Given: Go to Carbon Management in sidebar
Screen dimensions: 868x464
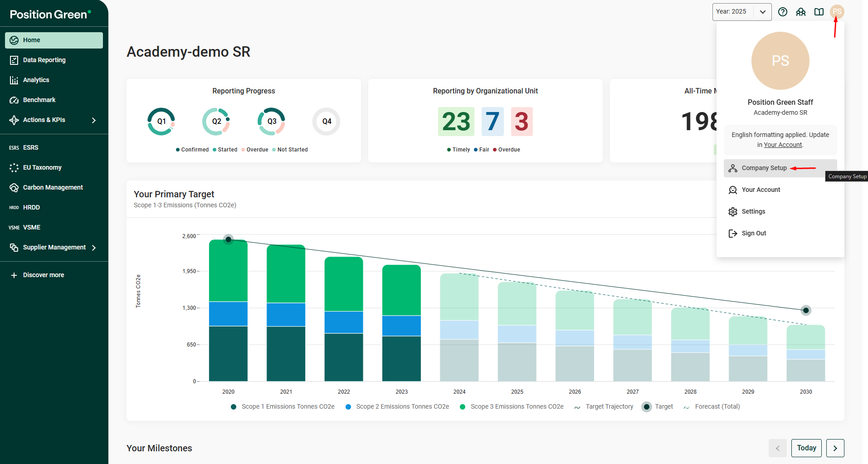Looking at the screenshot, I should (53, 187).
